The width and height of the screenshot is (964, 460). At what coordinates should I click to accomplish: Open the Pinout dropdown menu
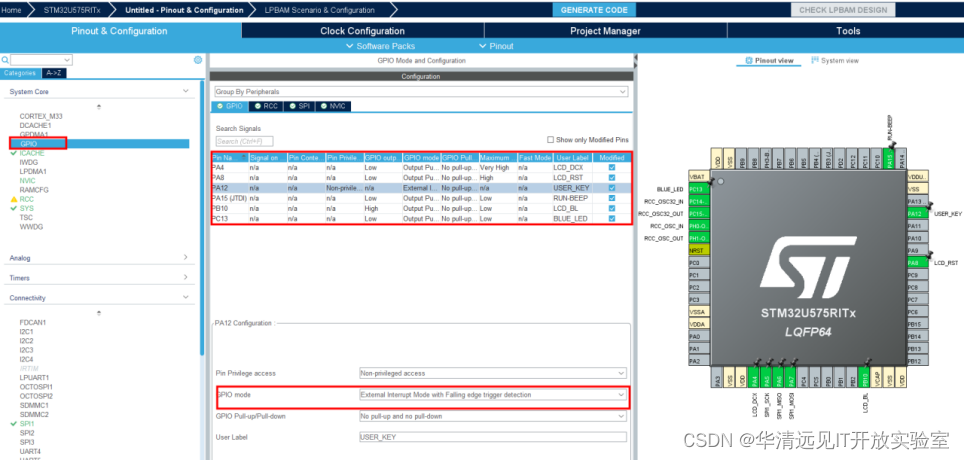pos(496,46)
